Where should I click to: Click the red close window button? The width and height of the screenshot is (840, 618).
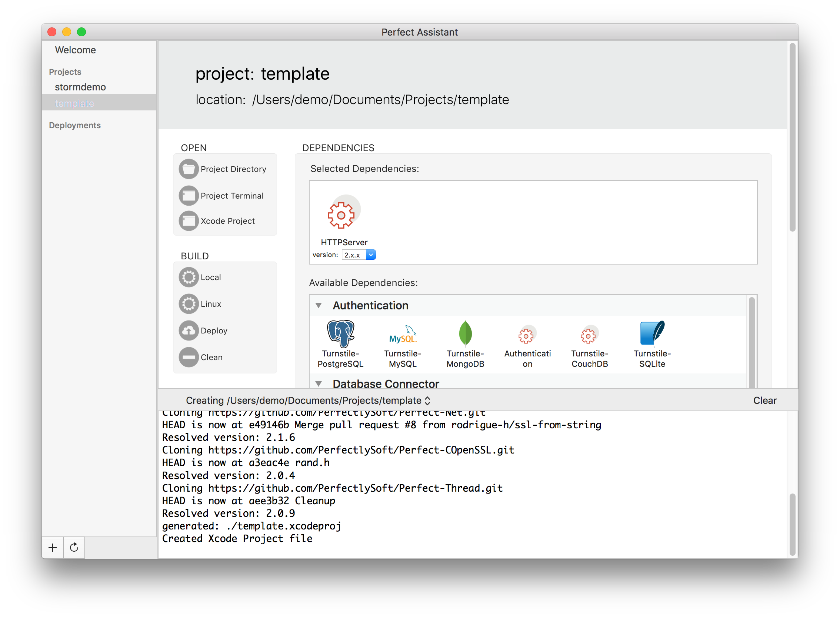[52, 32]
